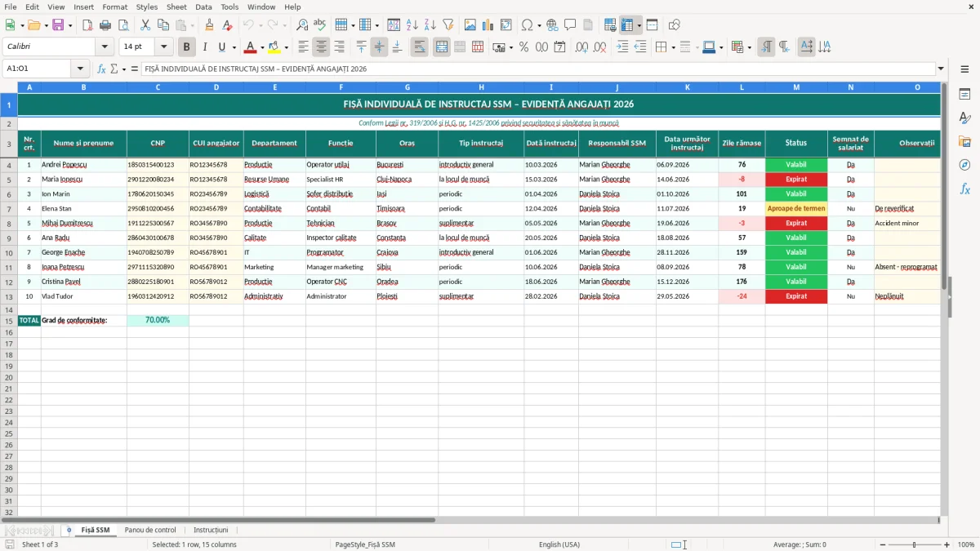The height and width of the screenshot is (551, 980).
Task: Apply the yellow background color swatch
Action: coord(274,47)
